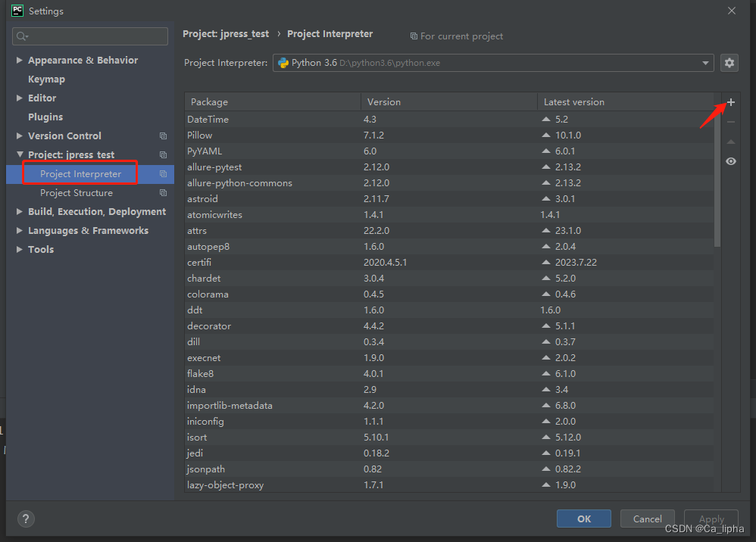Select the atomicwrites package row

click(x=449, y=214)
